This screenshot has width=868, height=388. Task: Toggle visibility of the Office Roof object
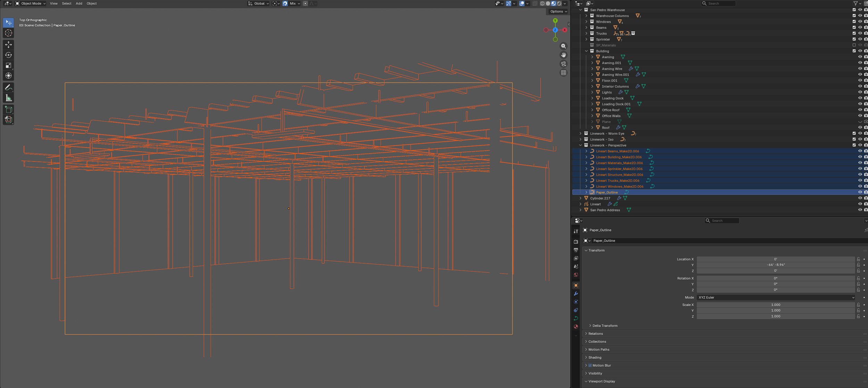point(860,110)
